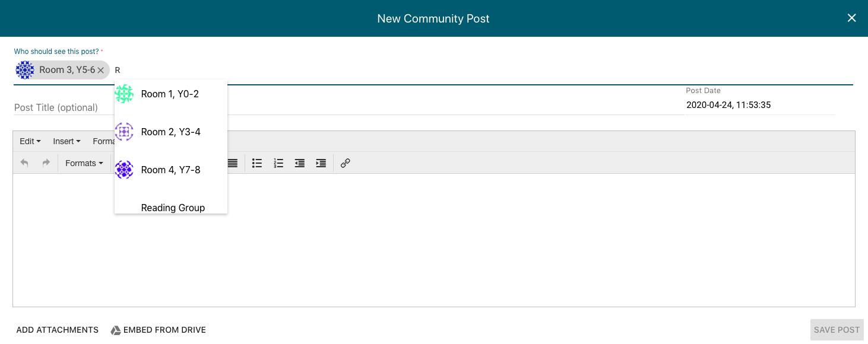
Task: Open the Insert menu
Action: pyautogui.click(x=66, y=141)
